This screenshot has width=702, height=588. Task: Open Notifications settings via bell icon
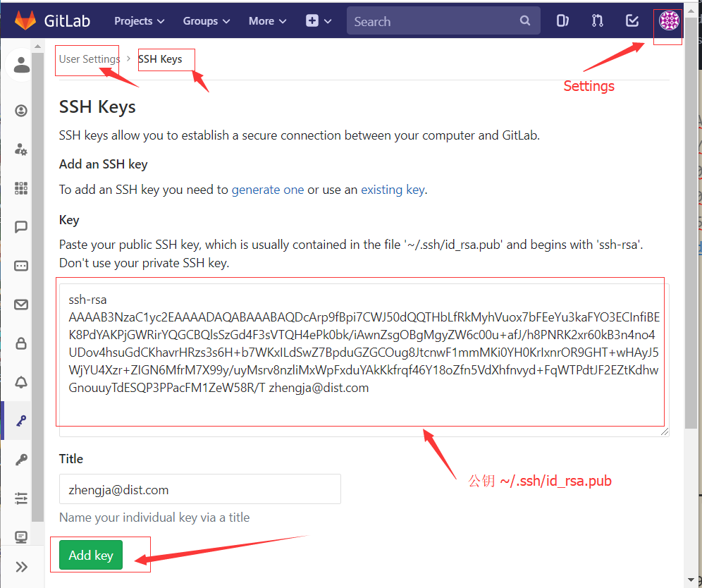coord(20,382)
